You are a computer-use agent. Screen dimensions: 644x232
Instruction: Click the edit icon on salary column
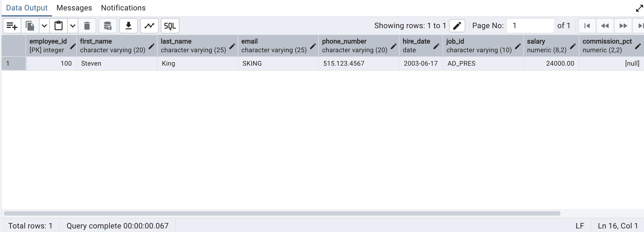[573, 46]
